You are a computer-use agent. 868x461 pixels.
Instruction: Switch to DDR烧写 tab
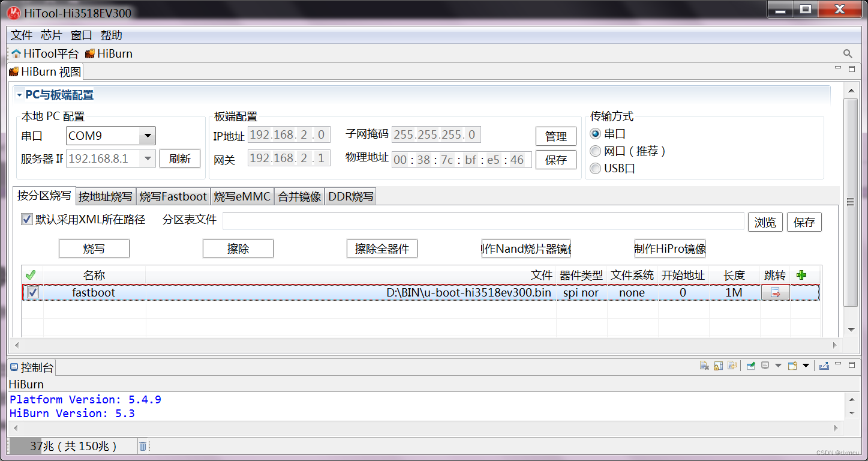point(350,196)
